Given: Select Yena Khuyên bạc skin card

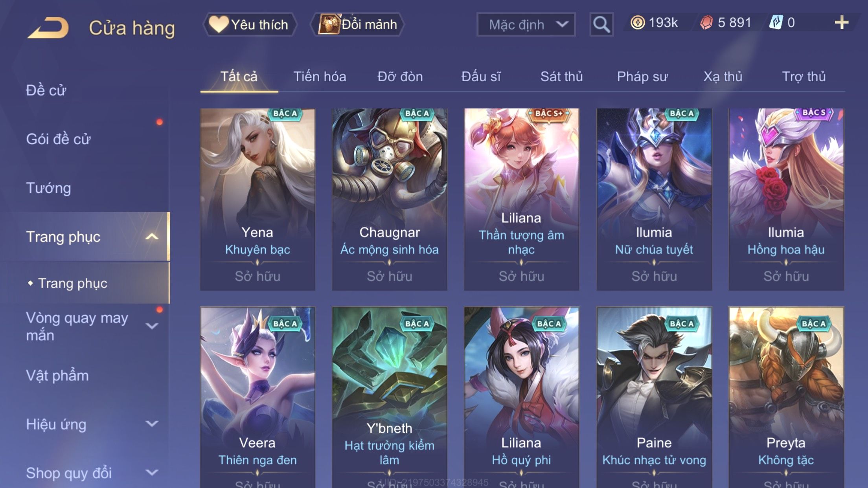Looking at the screenshot, I should (257, 200).
